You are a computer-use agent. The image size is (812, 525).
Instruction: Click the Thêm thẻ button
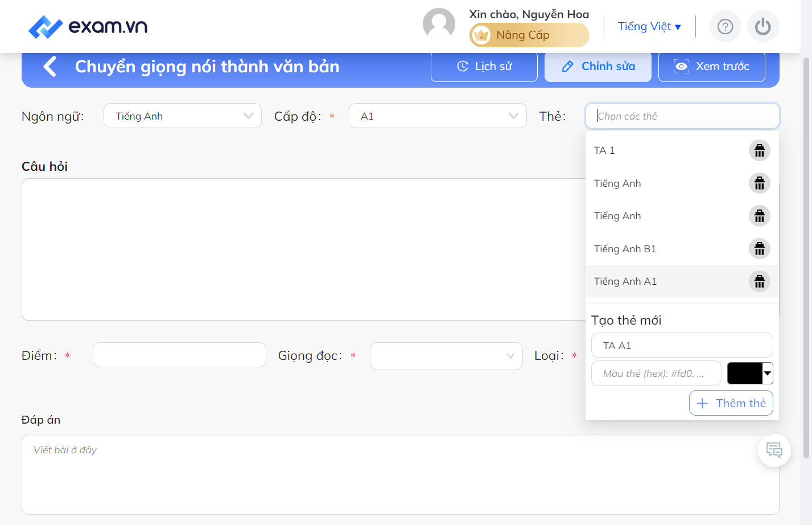731,403
